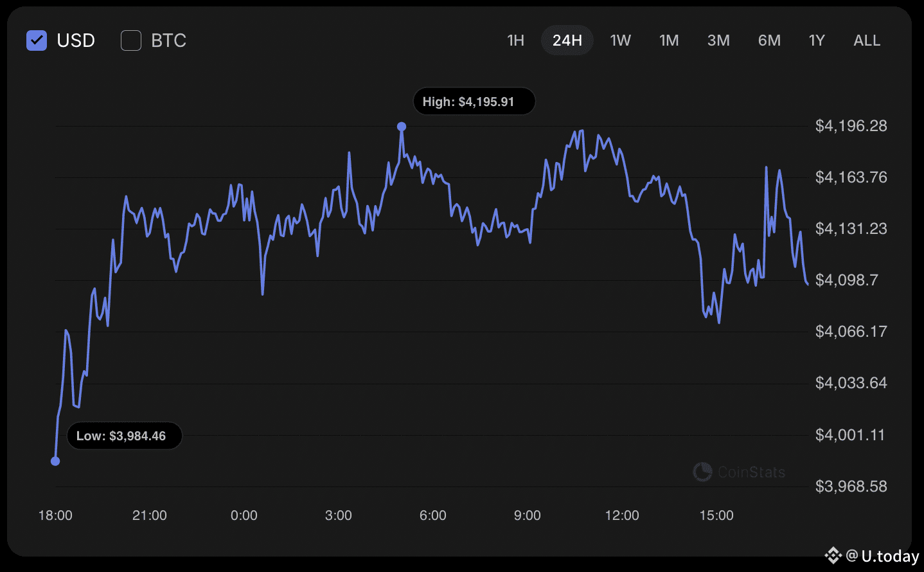
Task: Select the 24H timeframe tab
Action: (x=567, y=40)
